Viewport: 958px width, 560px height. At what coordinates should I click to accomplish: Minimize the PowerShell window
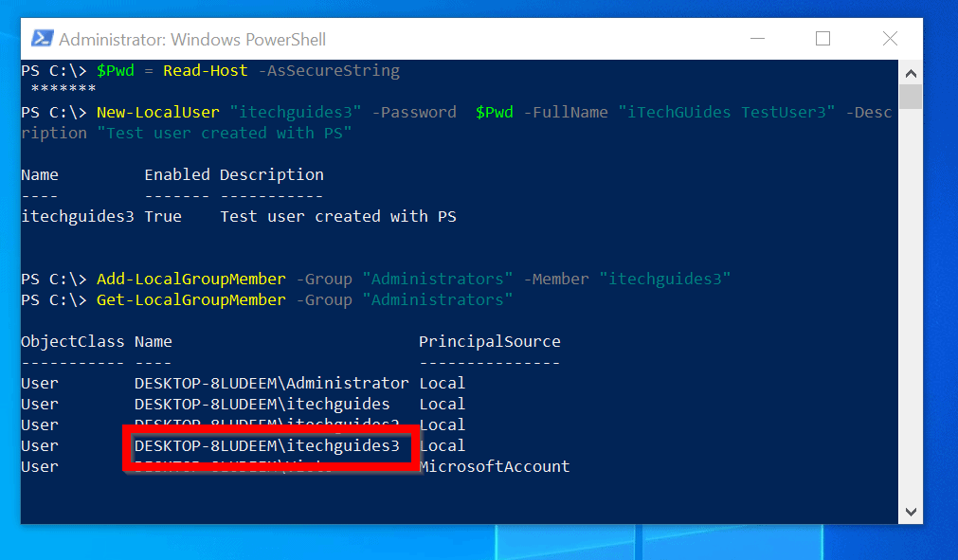pyautogui.click(x=757, y=39)
